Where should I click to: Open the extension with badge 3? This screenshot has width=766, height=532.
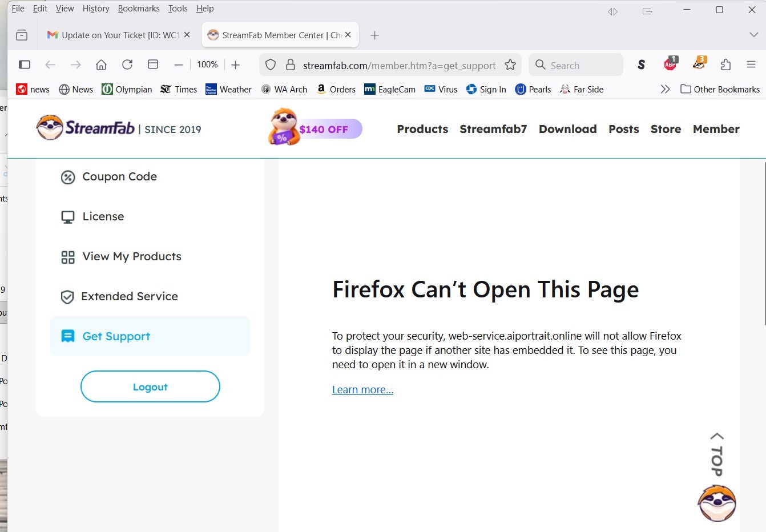(700, 63)
